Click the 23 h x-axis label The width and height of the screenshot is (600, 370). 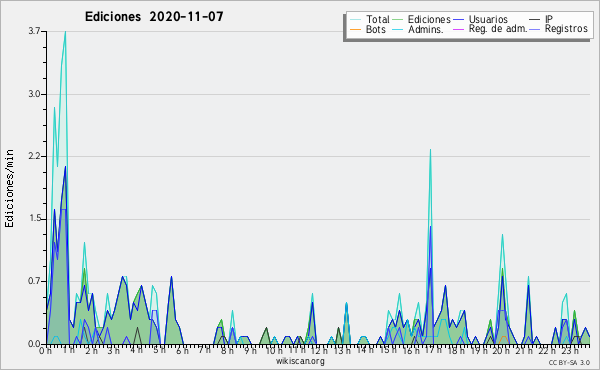569,351
